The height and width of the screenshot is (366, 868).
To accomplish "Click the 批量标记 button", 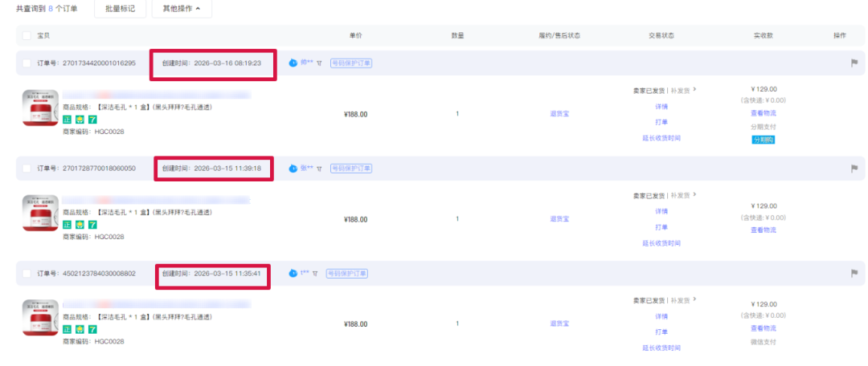I will 120,9.
